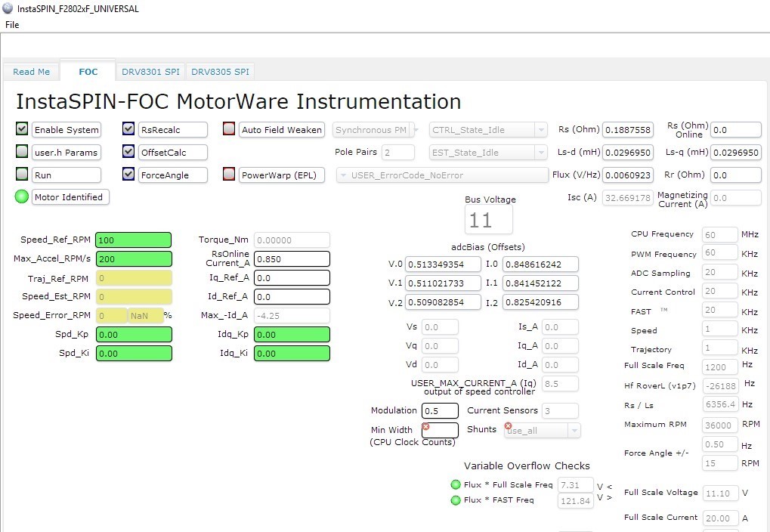770x532 pixels.
Task: Click the Auto Field Weaken label button
Action: click(282, 130)
